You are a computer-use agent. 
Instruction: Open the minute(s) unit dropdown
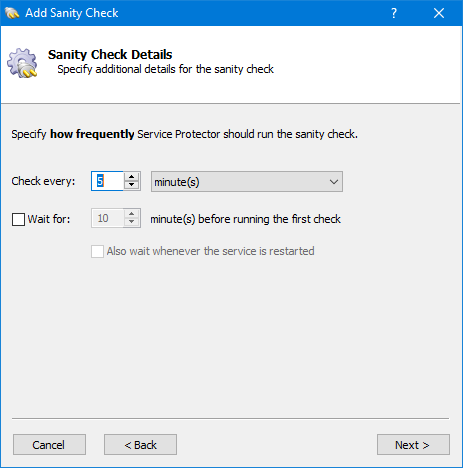tap(247, 182)
